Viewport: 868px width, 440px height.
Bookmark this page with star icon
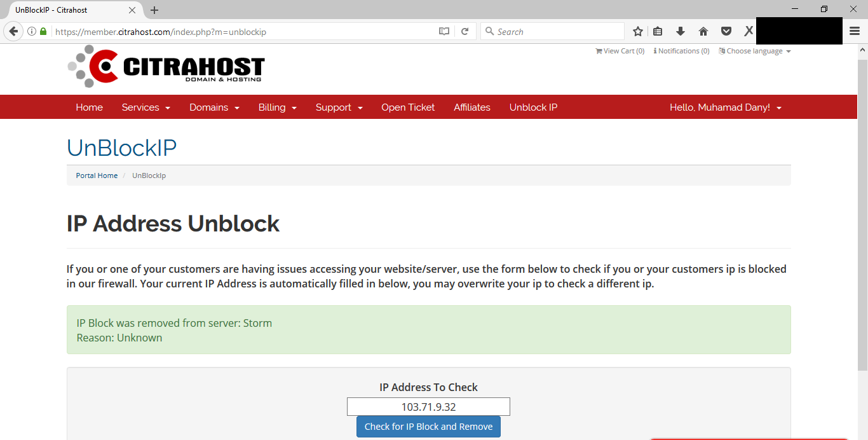pos(638,31)
